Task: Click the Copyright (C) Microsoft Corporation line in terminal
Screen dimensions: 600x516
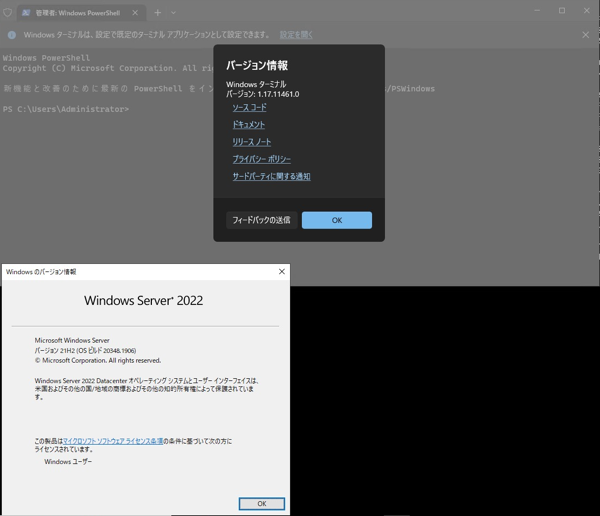Action: 108,68
